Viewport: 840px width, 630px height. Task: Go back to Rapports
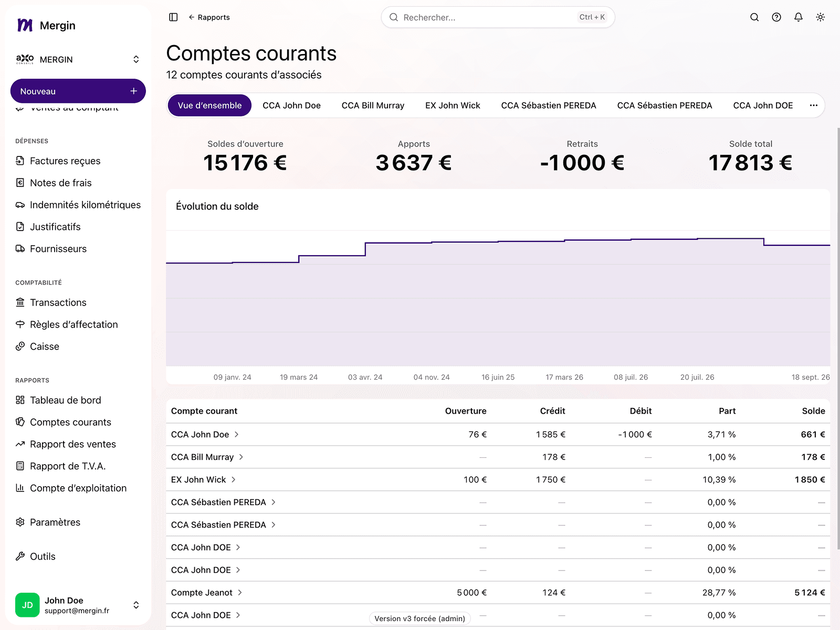(209, 17)
